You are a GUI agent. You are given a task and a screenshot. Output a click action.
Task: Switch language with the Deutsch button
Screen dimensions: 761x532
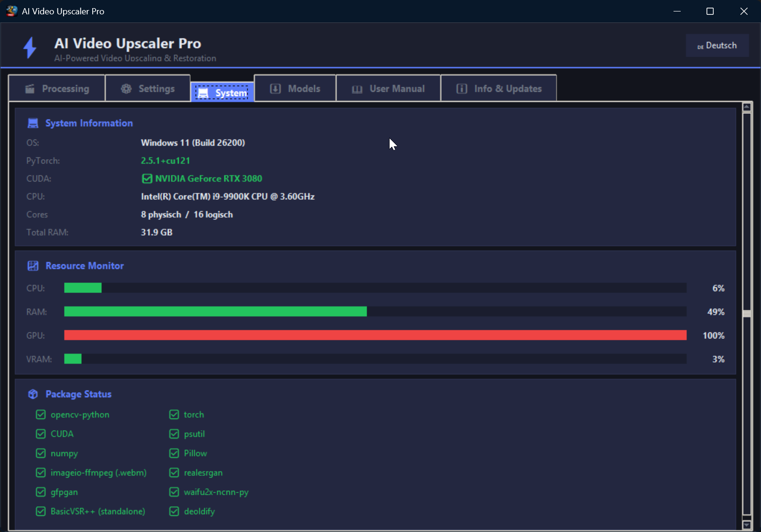pos(717,45)
